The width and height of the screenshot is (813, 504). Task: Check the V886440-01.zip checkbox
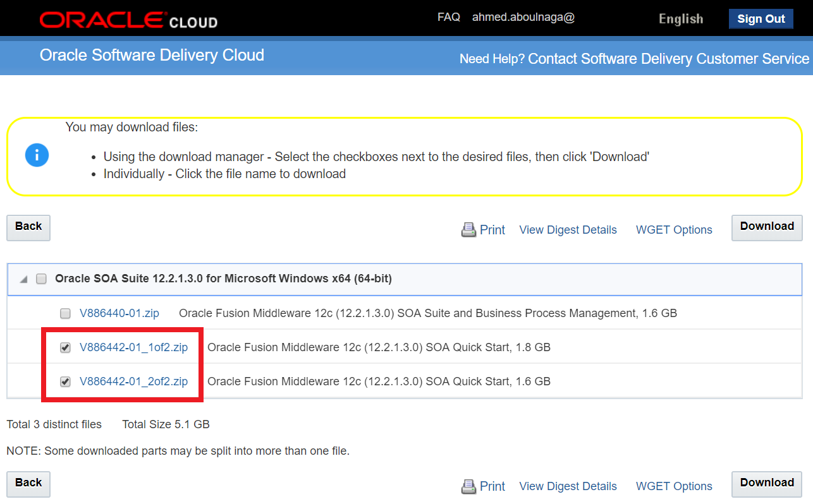click(65, 313)
